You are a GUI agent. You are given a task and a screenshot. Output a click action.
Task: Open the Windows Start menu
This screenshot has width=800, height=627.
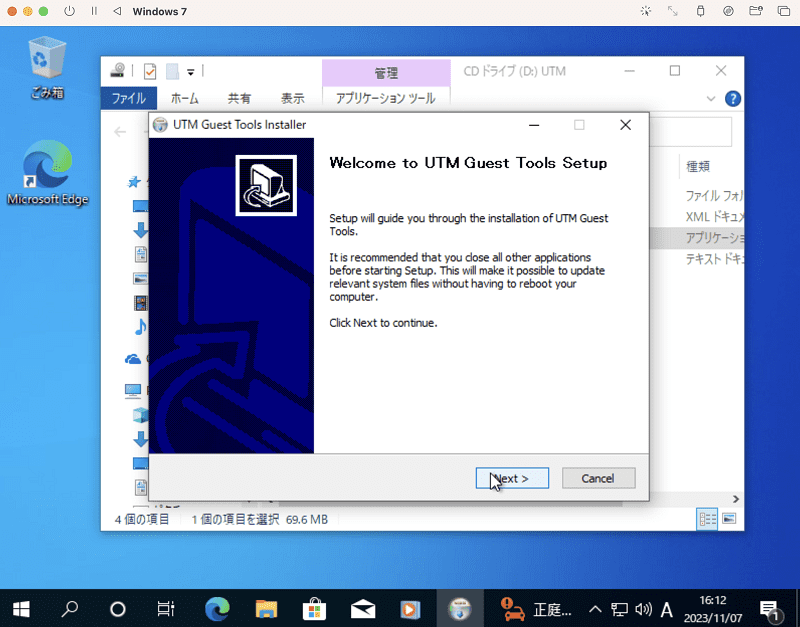pos(21,609)
